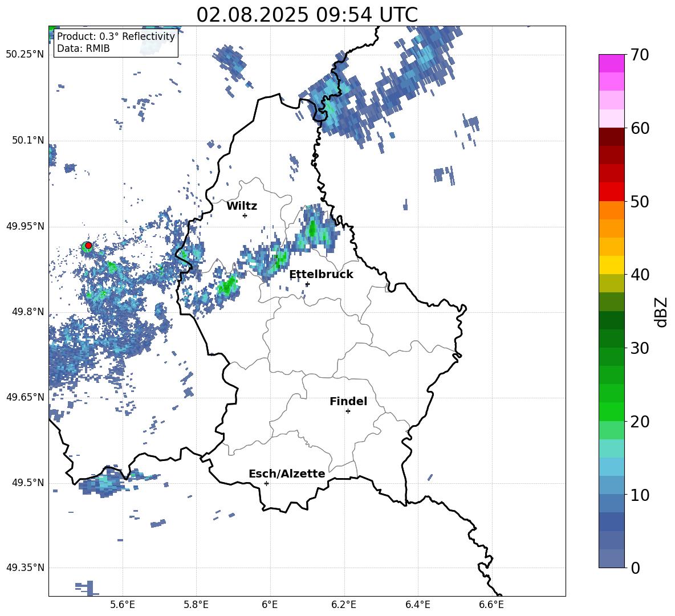Click the 49.8°N latitude label
This screenshot has width=675, height=616.
point(28,312)
